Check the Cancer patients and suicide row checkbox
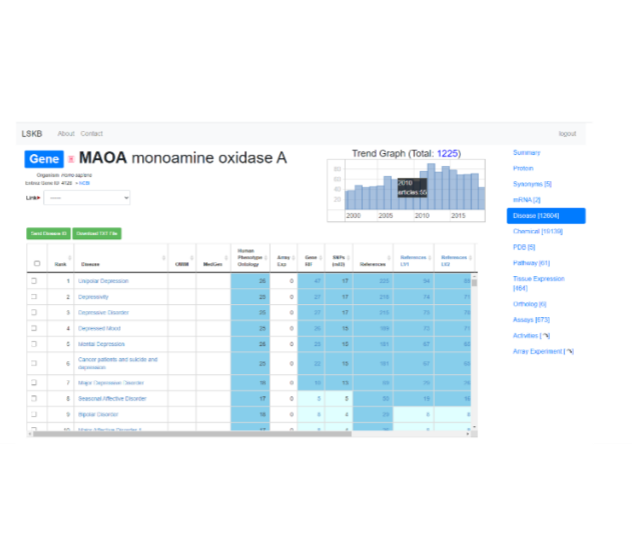The height and width of the screenshot is (539, 632). [x=34, y=363]
